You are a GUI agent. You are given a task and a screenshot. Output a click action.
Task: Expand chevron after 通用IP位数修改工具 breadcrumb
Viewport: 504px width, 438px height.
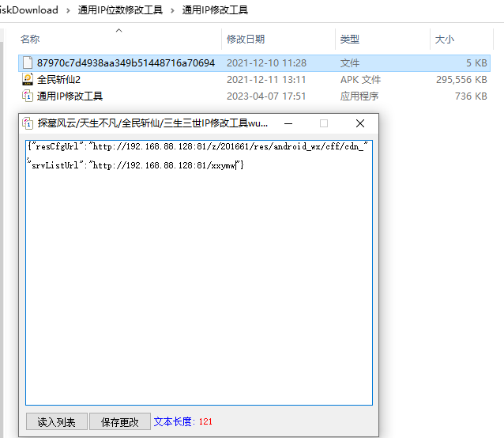(172, 10)
